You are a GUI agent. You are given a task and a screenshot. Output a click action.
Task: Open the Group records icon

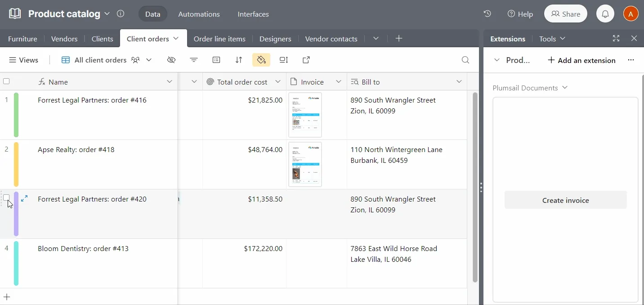[x=216, y=60]
